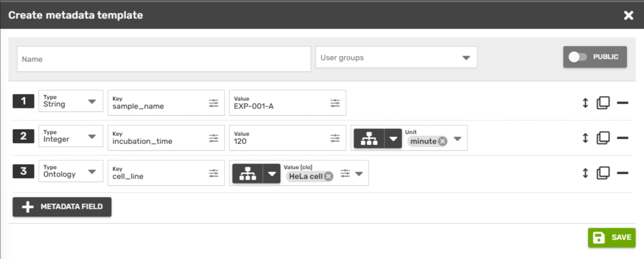Open ontology tree browser for cell_line value

[x=248, y=173]
